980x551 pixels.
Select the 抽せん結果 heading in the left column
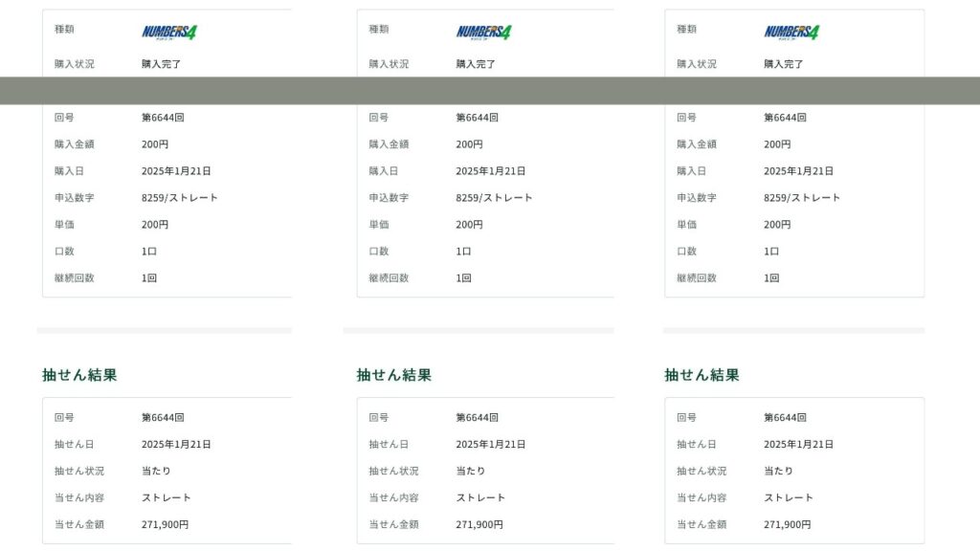coord(79,375)
